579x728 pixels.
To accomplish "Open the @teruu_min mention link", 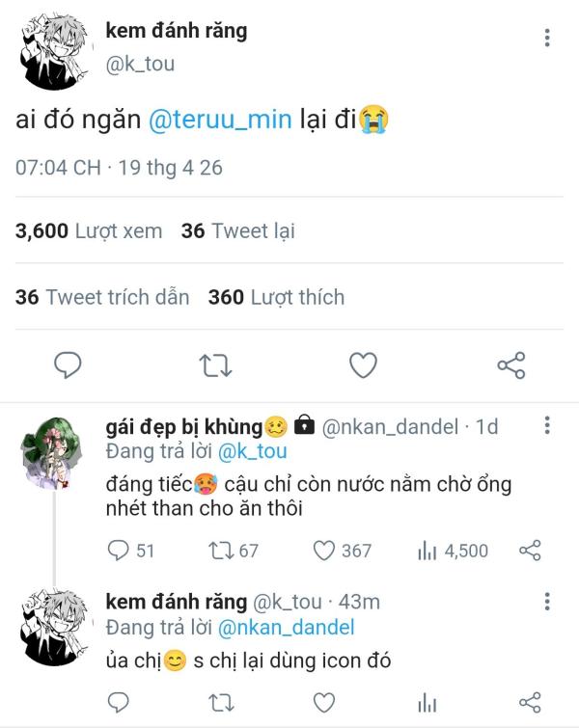I will coord(220,120).
